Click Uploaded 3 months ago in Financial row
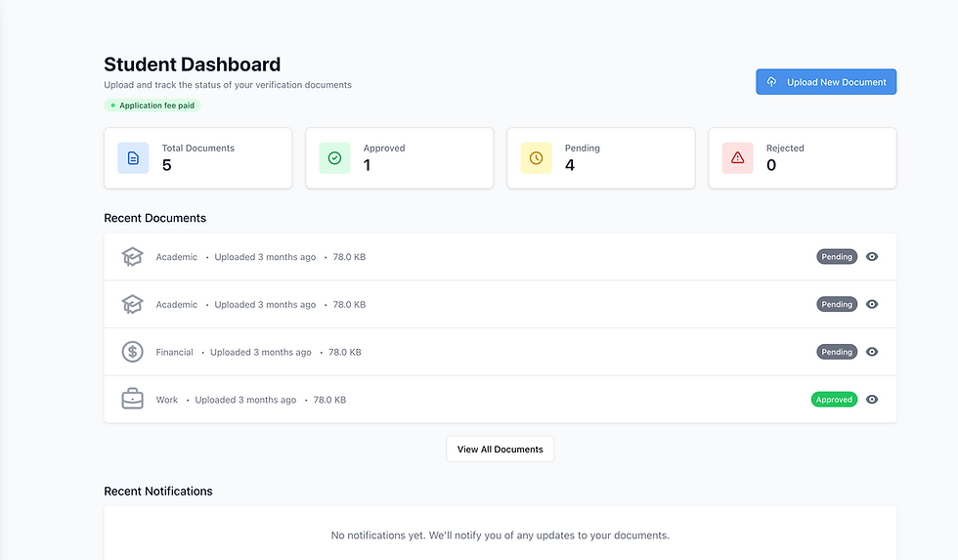 pyautogui.click(x=261, y=353)
